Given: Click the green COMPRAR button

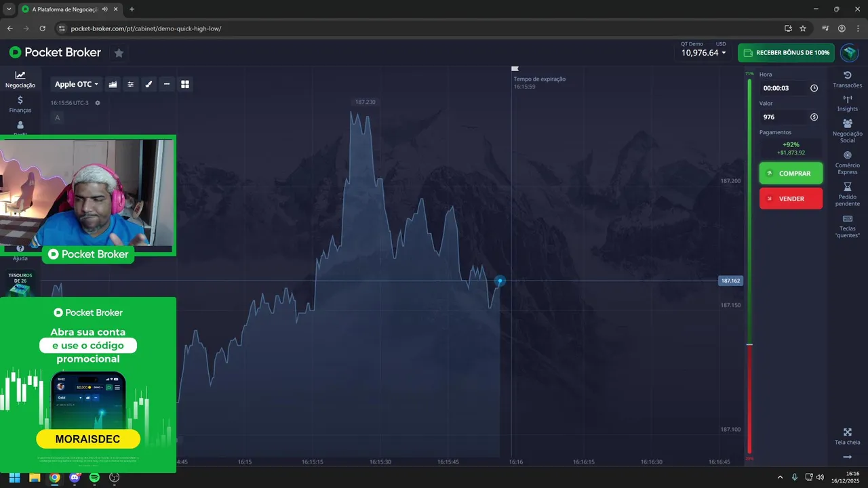Looking at the screenshot, I should [x=791, y=174].
